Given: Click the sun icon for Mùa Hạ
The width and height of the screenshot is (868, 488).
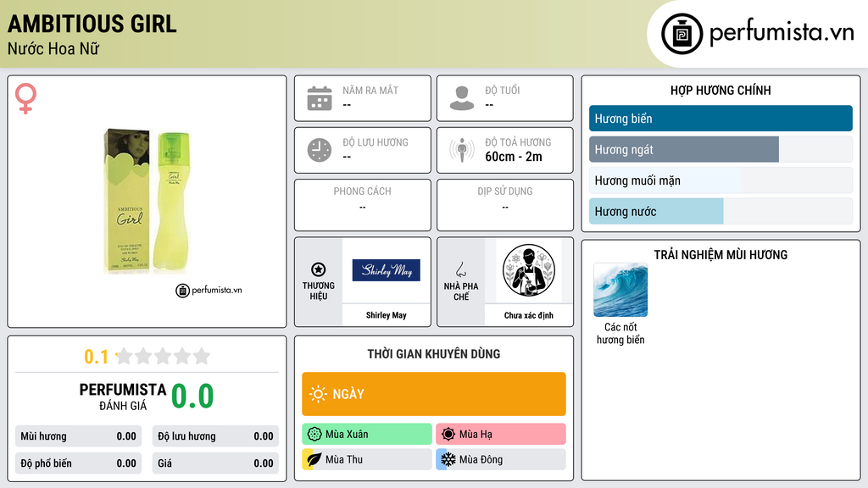Looking at the screenshot, I should tap(448, 435).
